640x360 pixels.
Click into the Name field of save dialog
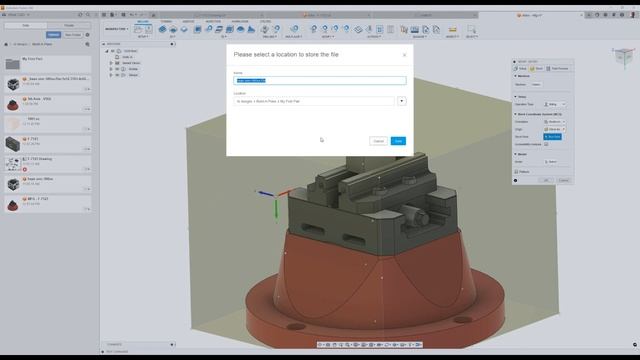point(320,80)
